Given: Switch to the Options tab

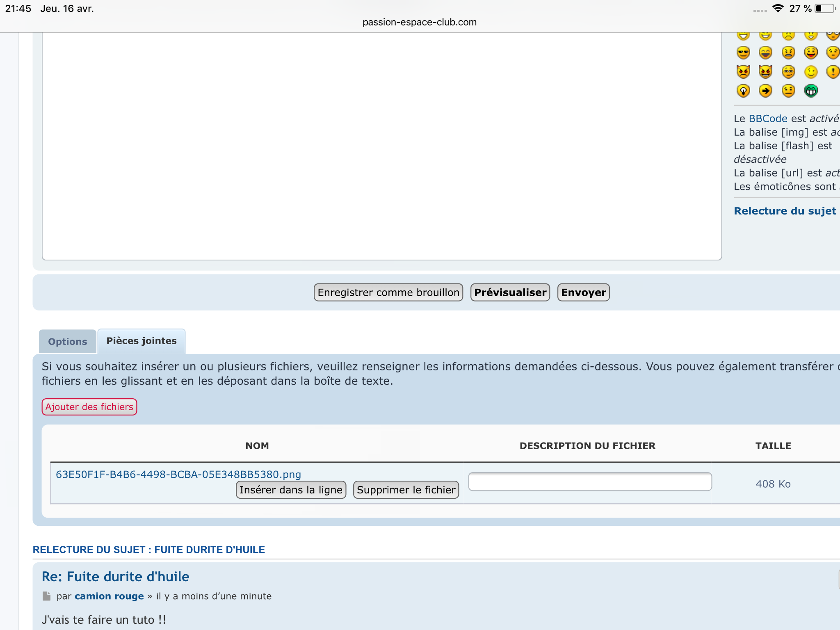Looking at the screenshot, I should click(68, 341).
